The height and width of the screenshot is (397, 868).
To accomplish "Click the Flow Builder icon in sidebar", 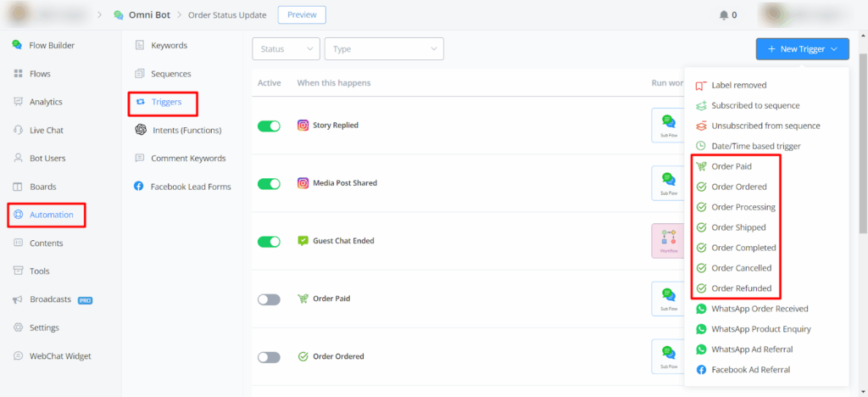I will pos(17,45).
